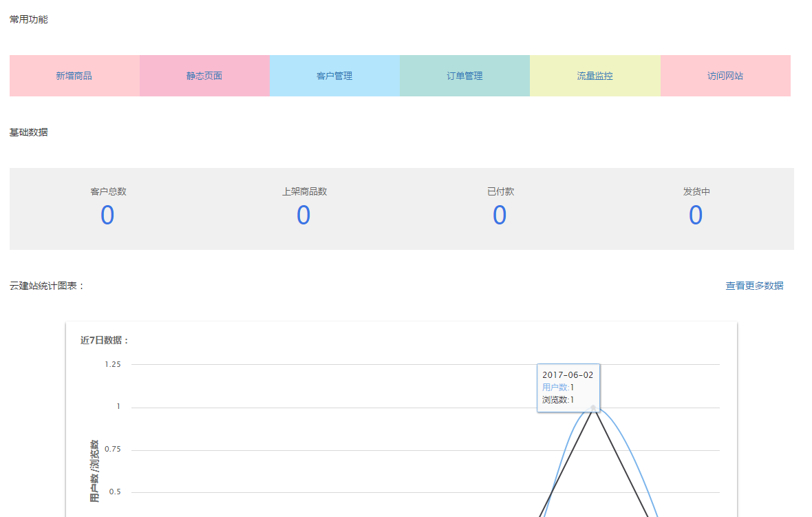Viewport: 812px width, 517px height.
Task: Click the 上架商品数 label
Action: pos(304,191)
